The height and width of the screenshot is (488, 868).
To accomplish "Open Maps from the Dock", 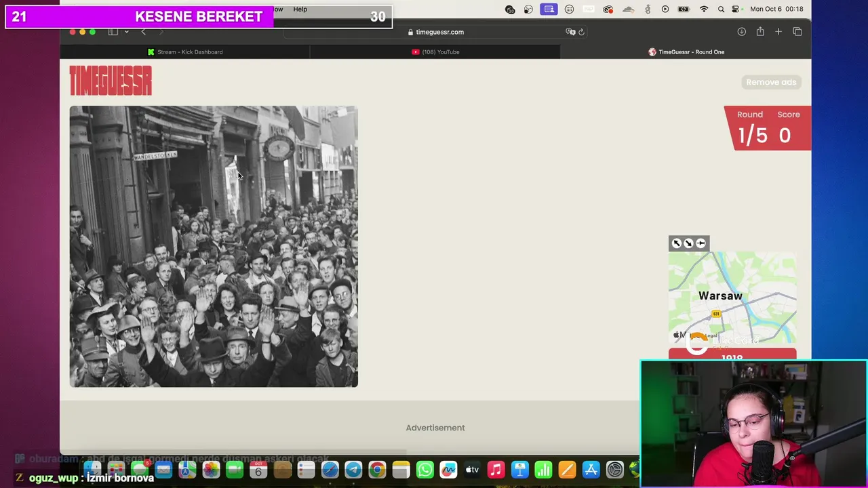I will click(187, 470).
